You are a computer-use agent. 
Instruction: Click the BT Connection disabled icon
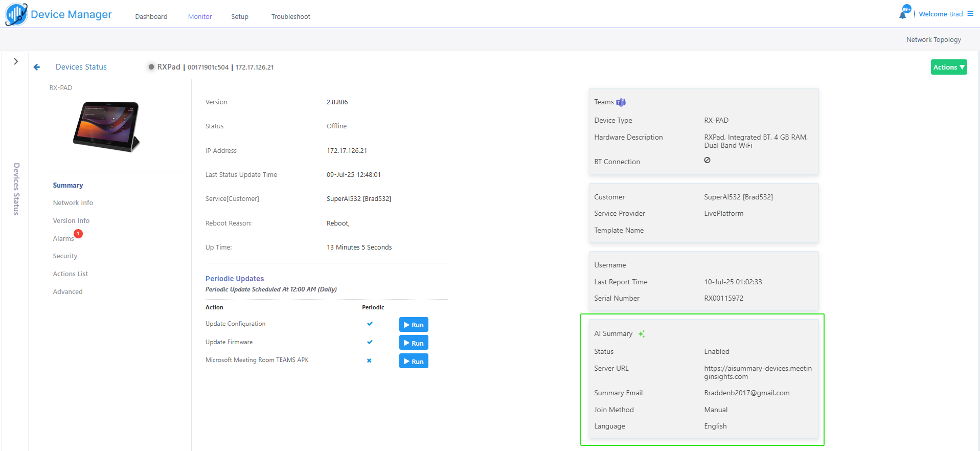click(707, 160)
